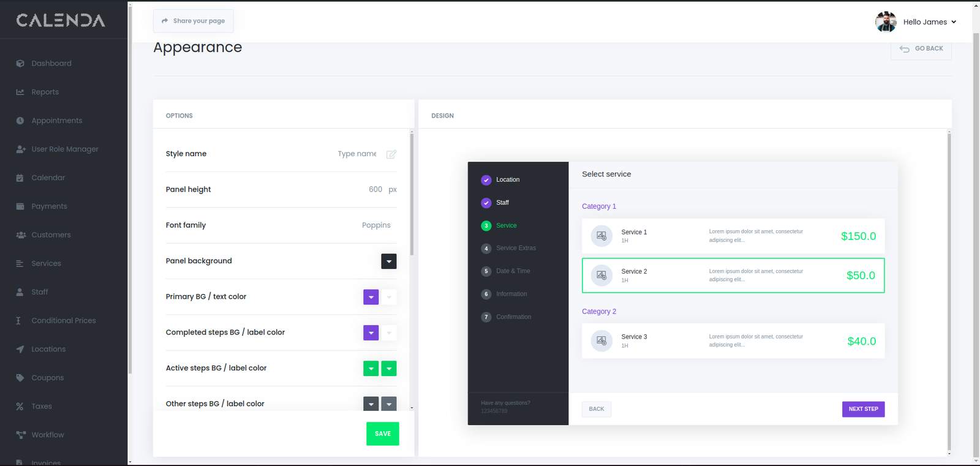Go to Customers in the sidebar
Screen dimensions: 980x466
[x=51, y=235]
